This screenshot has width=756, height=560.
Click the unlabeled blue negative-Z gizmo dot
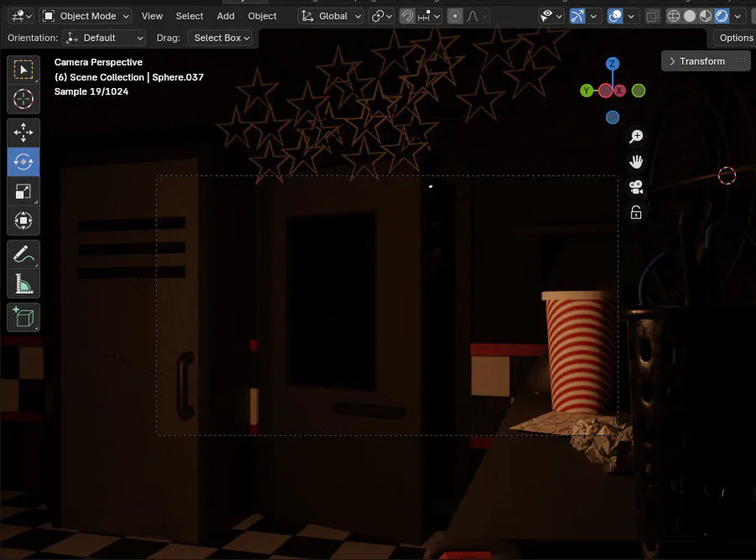click(x=612, y=118)
